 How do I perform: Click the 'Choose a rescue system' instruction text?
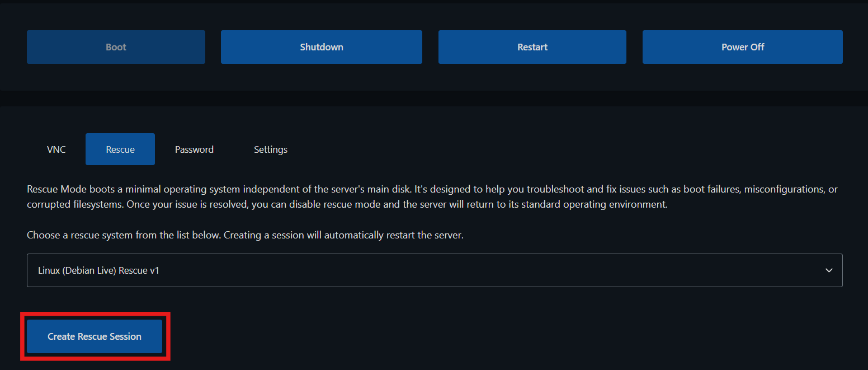point(245,235)
